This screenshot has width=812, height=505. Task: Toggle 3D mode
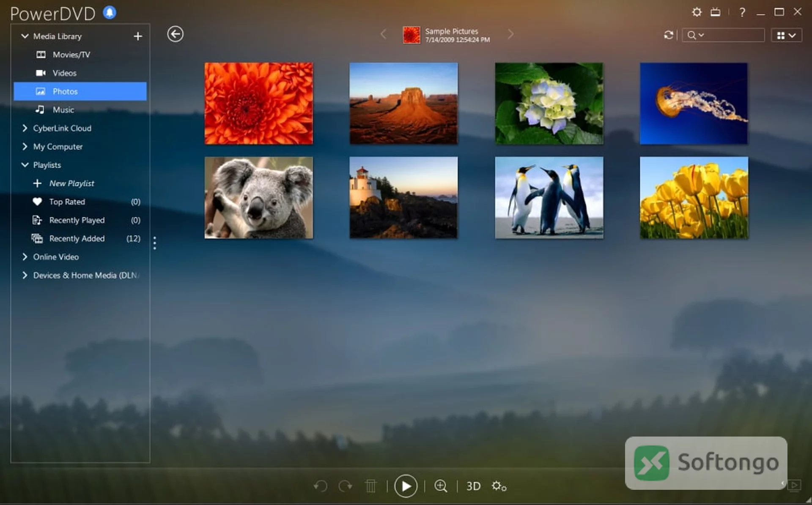473,486
